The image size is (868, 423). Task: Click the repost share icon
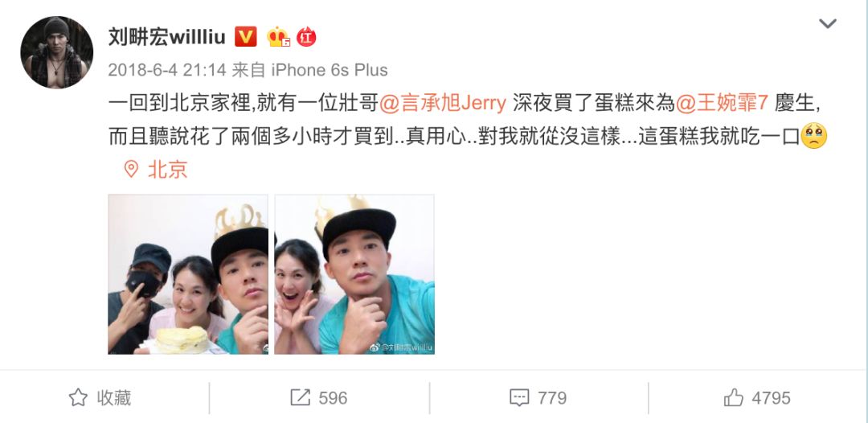coord(300,397)
